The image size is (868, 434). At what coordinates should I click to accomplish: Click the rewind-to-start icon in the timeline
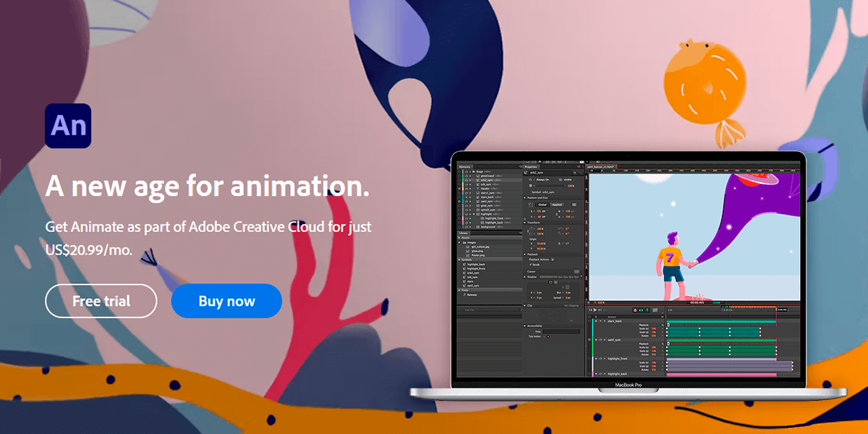590,310
